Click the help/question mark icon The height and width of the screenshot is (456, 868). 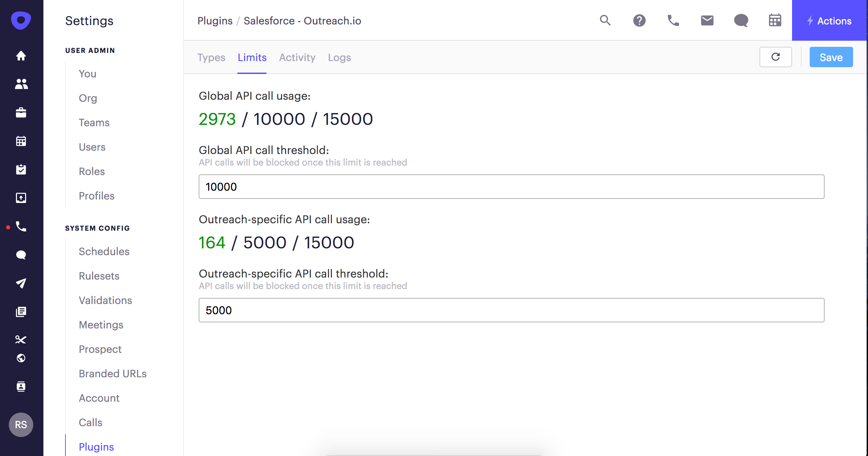639,21
